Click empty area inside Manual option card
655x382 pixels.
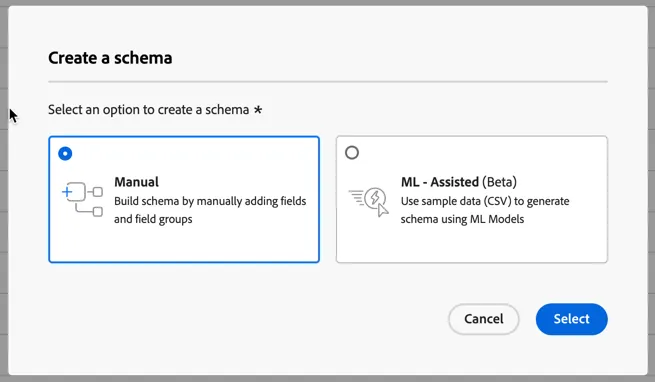(184, 244)
